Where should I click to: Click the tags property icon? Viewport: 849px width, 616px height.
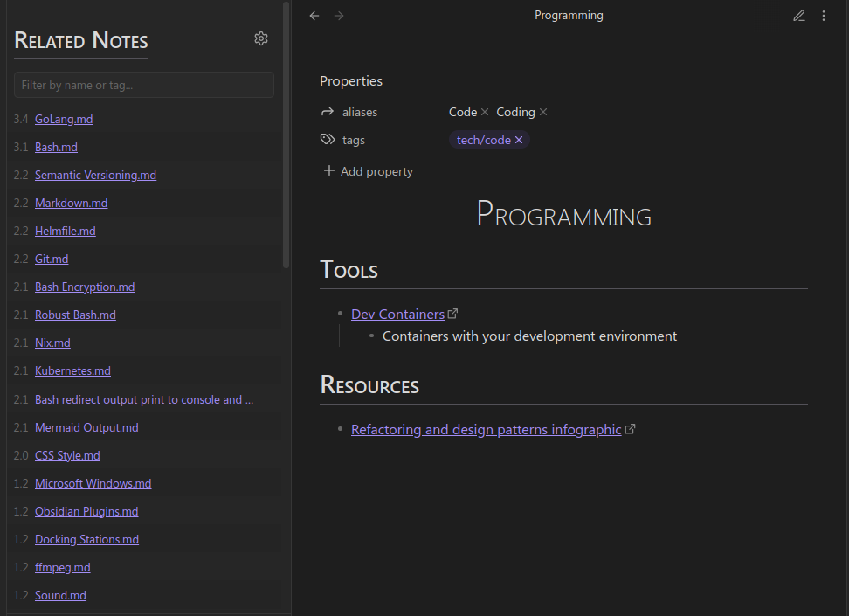pyautogui.click(x=327, y=140)
